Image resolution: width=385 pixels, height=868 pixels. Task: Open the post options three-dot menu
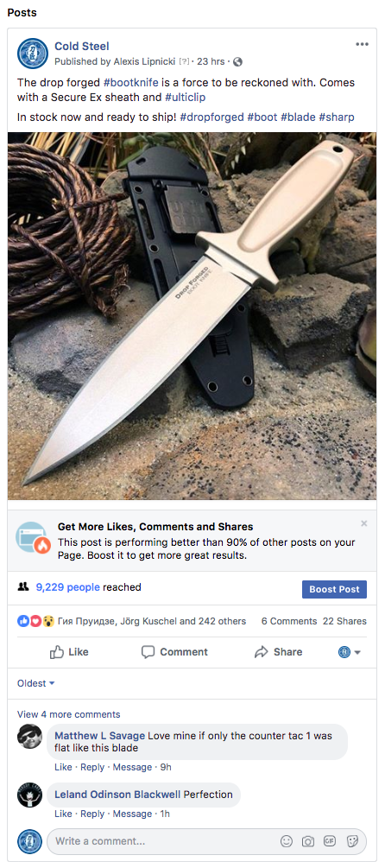click(362, 45)
